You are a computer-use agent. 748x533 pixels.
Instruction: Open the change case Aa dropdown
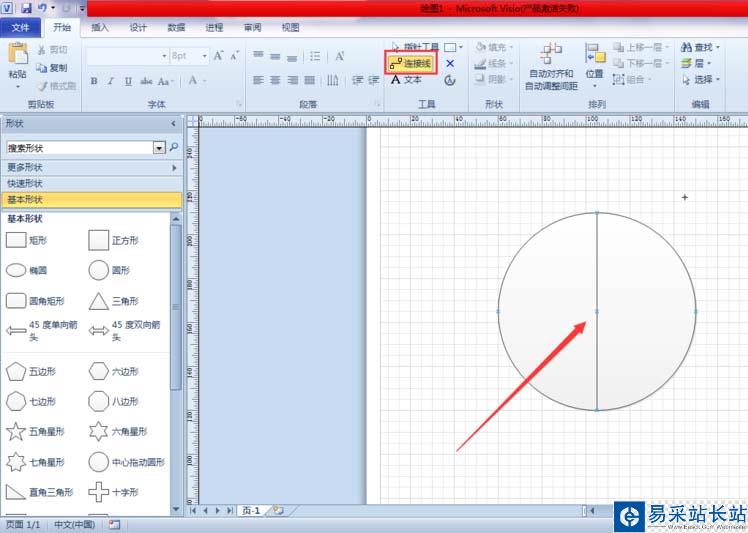click(x=165, y=81)
